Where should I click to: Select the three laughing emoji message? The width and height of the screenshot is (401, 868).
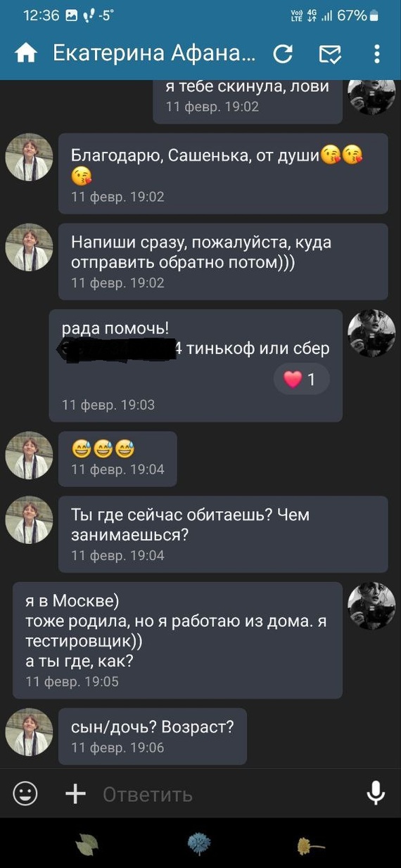[x=117, y=459]
